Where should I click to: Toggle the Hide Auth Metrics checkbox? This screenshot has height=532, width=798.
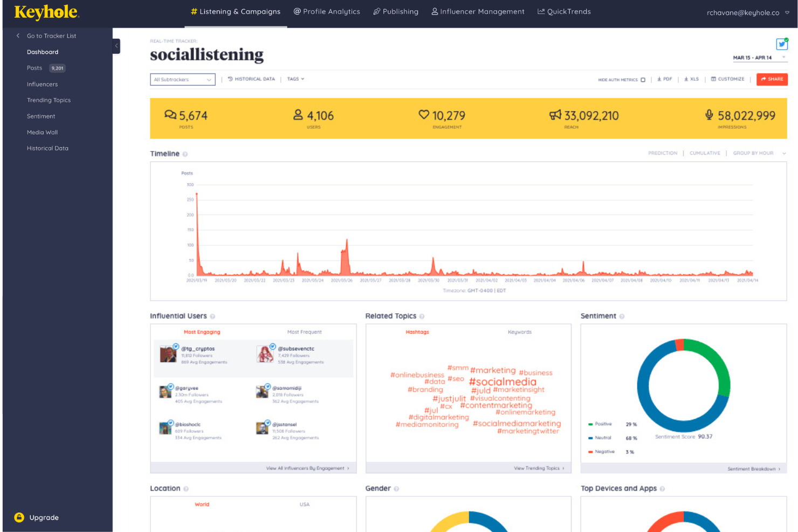(643, 80)
